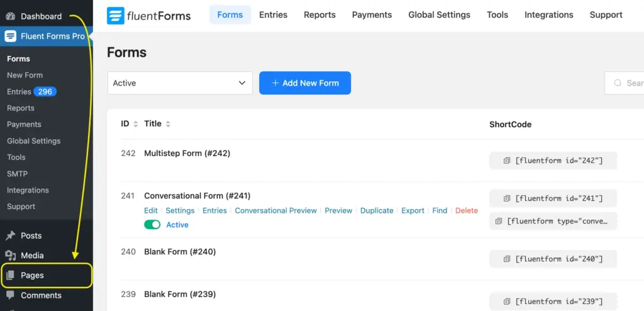The image size is (644, 311).
Task: Sort forms by ID column arrows
Action: pyautogui.click(x=135, y=124)
